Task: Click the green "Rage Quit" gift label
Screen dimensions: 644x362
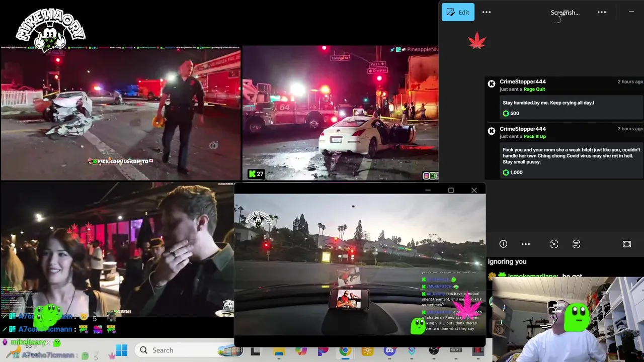Action: pyautogui.click(x=534, y=89)
